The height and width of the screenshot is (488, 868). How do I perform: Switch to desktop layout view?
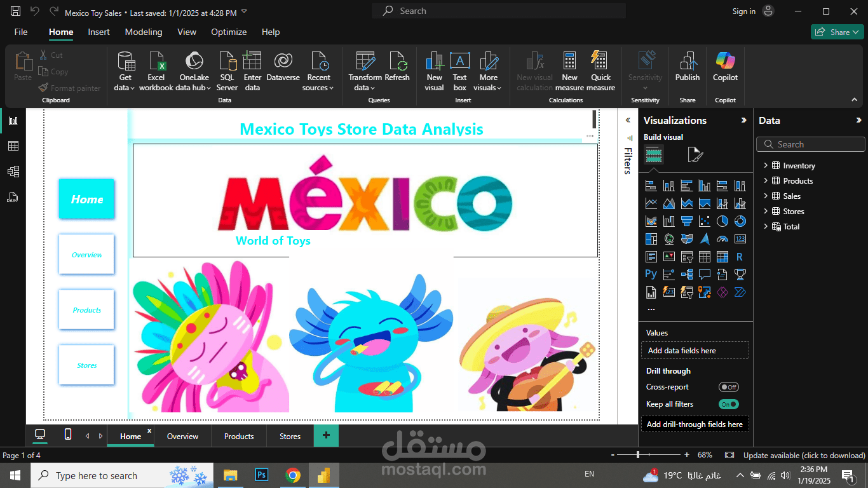(40, 434)
